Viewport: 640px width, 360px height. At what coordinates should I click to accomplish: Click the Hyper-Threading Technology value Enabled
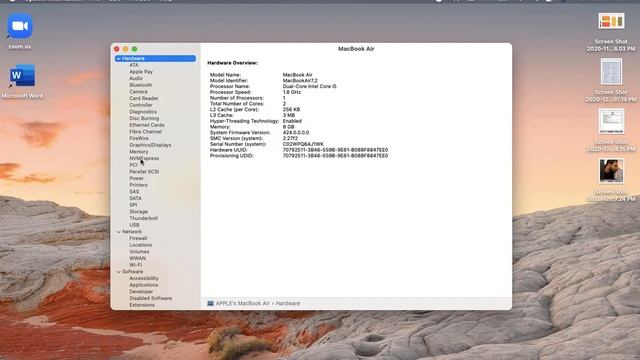coord(292,121)
